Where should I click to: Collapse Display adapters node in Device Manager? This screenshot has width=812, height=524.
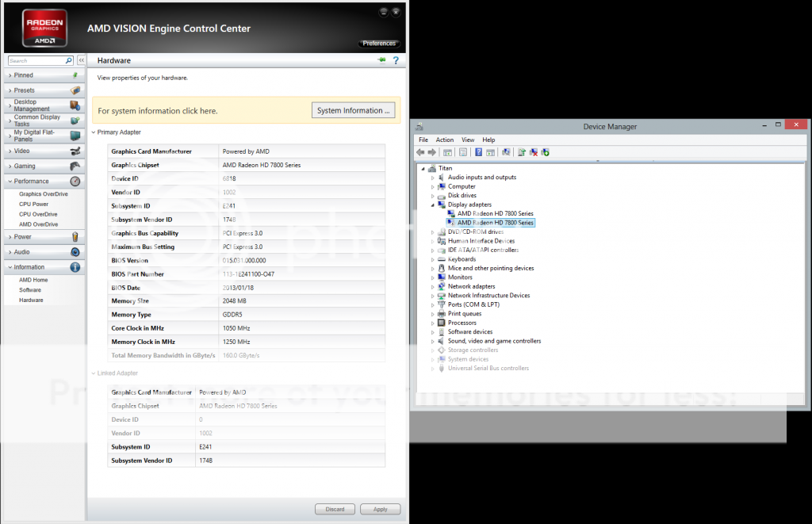coord(432,205)
